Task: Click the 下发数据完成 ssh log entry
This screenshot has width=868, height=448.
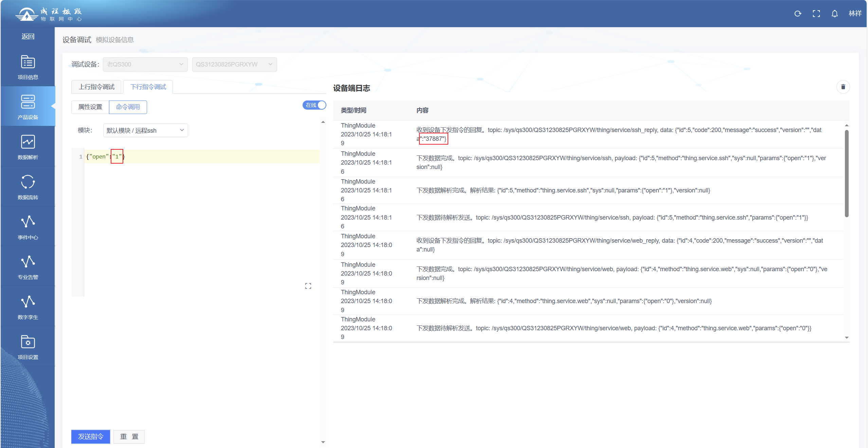Action: click(x=588, y=163)
